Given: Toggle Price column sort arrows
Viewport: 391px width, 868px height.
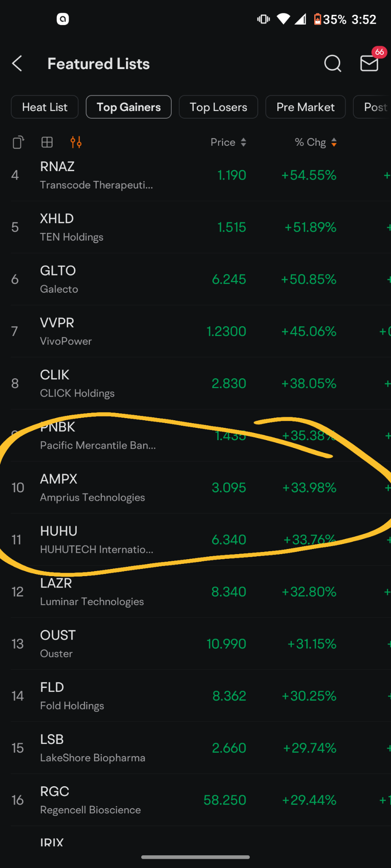Looking at the screenshot, I should pos(243,142).
